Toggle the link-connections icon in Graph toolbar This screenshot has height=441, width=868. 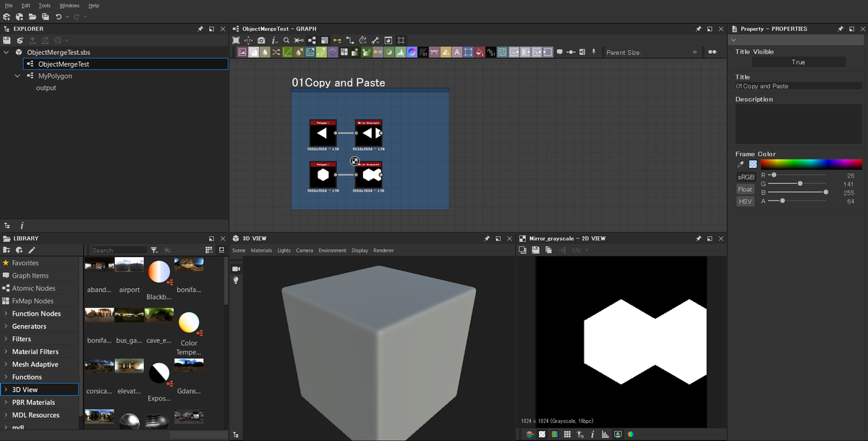337,40
